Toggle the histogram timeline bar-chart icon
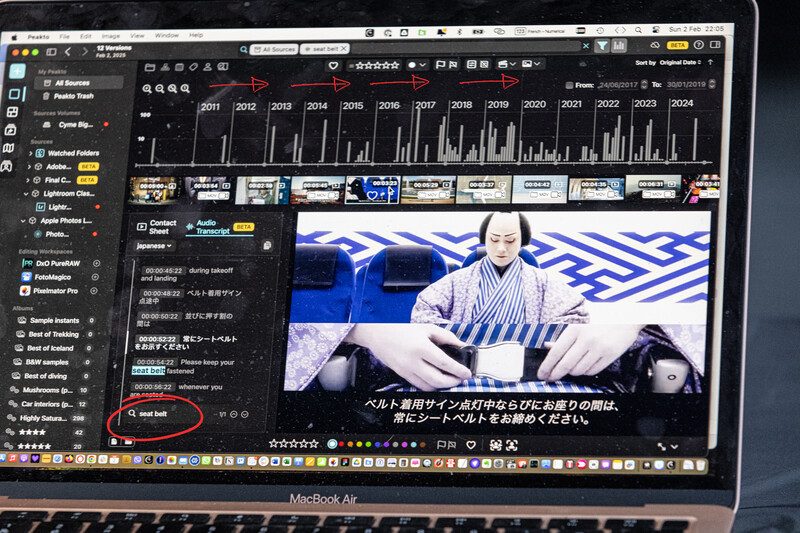 pyautogui.click(x=619, y=46)
